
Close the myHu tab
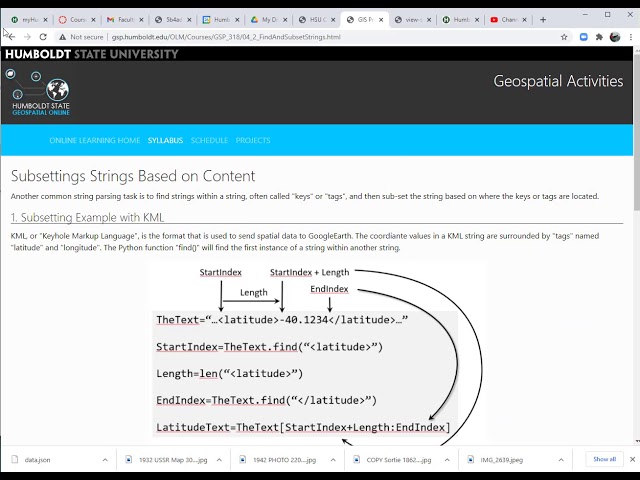pos(45,20)
